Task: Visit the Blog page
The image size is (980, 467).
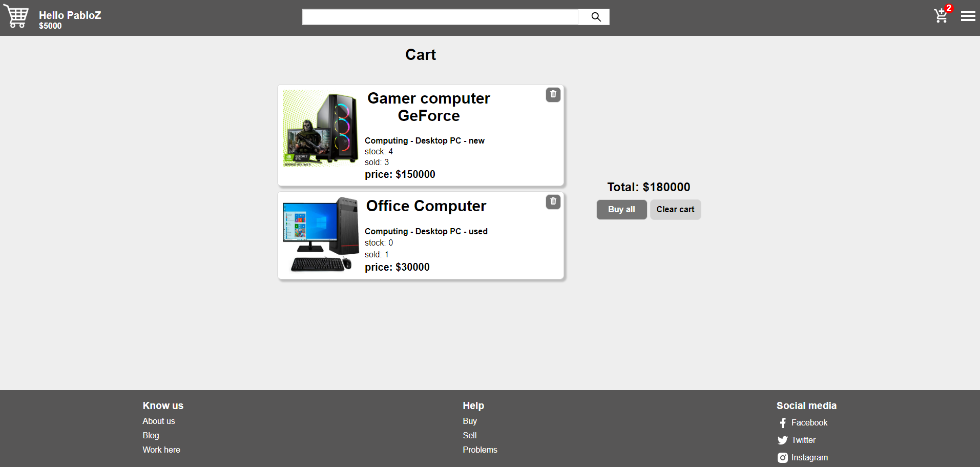Action: [151, 435]
